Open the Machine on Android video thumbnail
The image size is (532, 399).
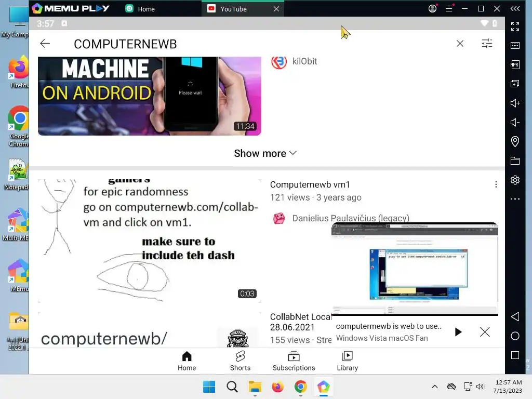149,96
